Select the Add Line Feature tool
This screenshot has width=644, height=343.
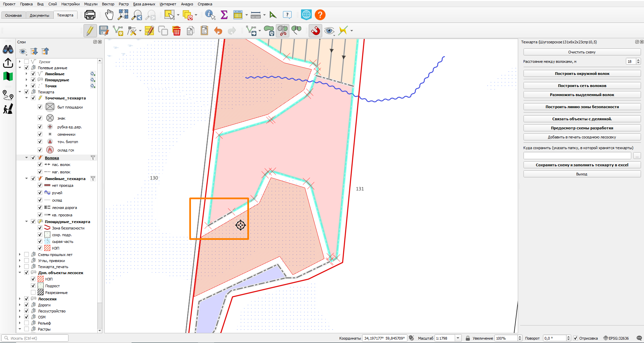click(x=118, y=31)
